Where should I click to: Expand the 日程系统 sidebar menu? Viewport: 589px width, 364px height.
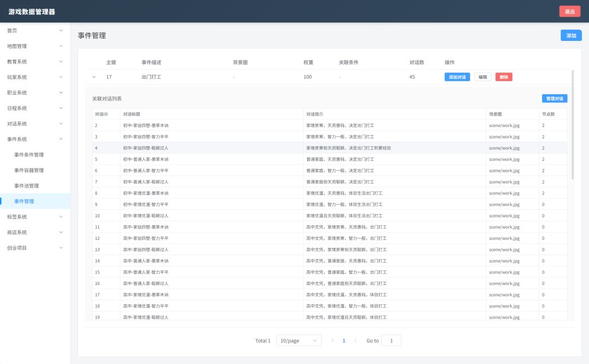tap(35, 108)
